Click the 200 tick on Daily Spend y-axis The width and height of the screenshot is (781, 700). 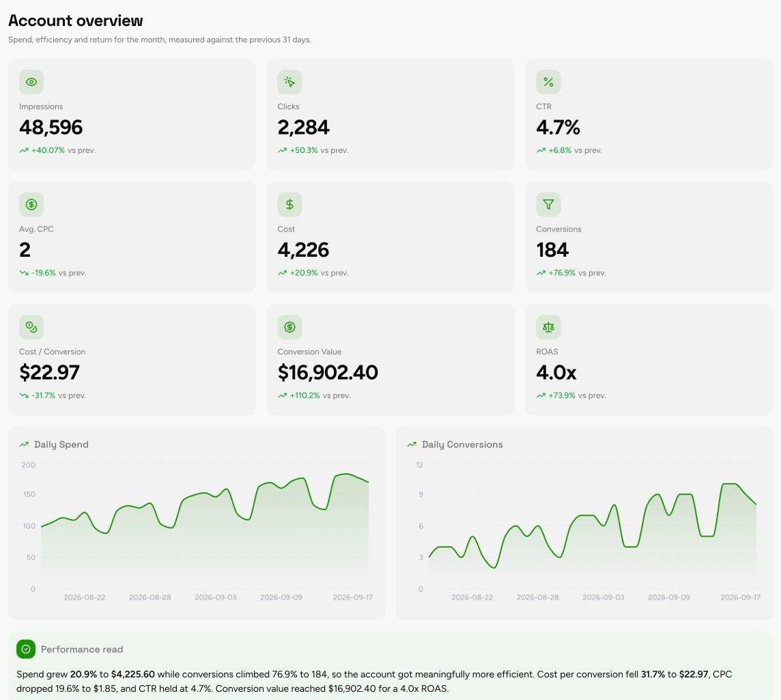click(29, 465)
